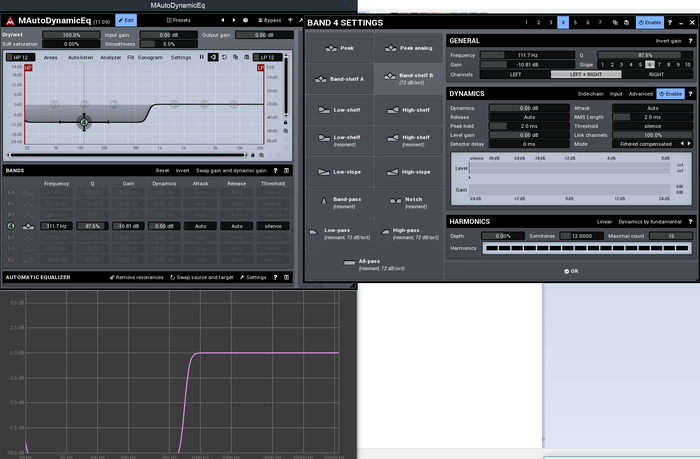Expand the Automatic Equalizer panel icon
The height and width of the screenshot is (459, 700).
click(x=286, y=277)
